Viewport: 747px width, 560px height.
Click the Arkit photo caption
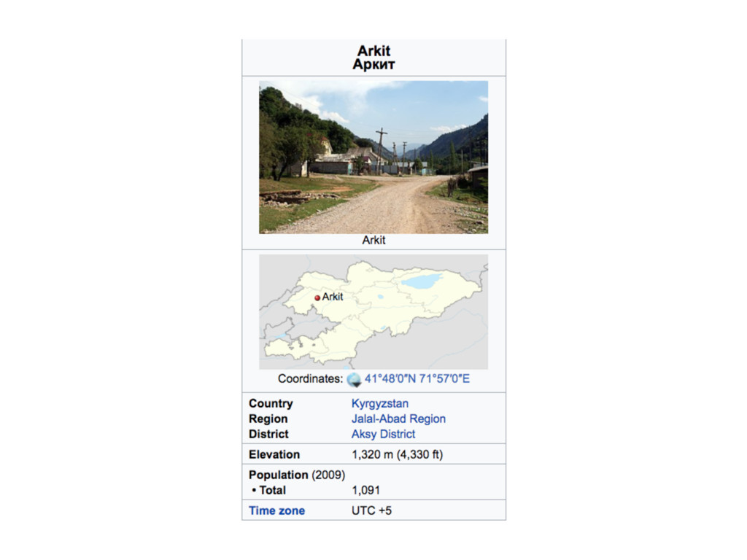click(x=373, y=240)
